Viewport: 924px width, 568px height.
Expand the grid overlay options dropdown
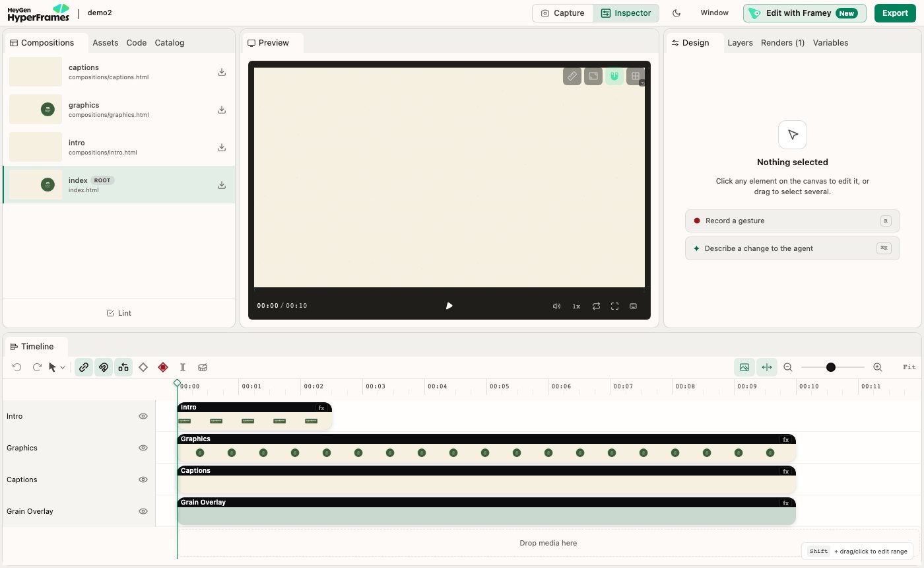point(642,83)
